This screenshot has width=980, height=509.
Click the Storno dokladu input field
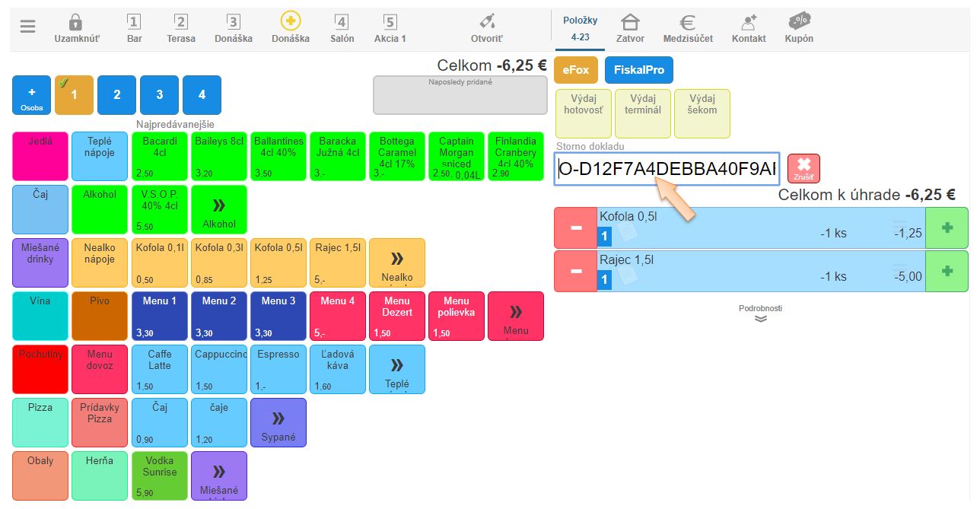point(667,169)
